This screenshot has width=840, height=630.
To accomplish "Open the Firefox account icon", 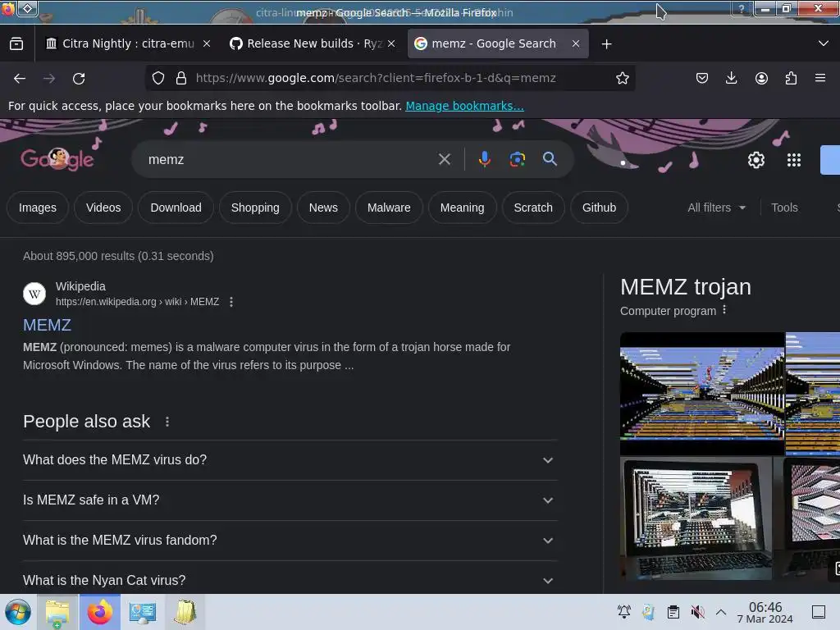I will pos(761,78).
